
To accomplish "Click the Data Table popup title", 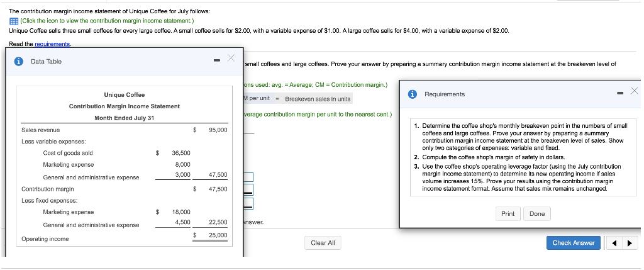I will (46, 62).
